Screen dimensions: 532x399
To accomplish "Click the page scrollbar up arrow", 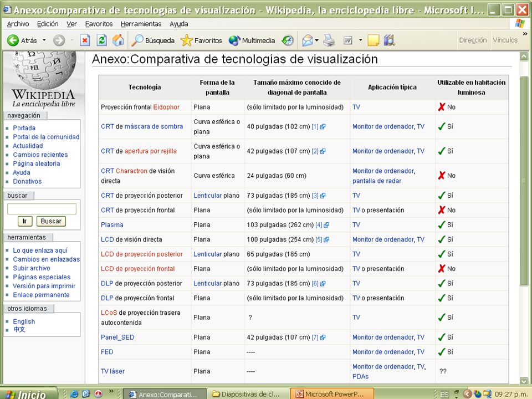I will point(524,57).
